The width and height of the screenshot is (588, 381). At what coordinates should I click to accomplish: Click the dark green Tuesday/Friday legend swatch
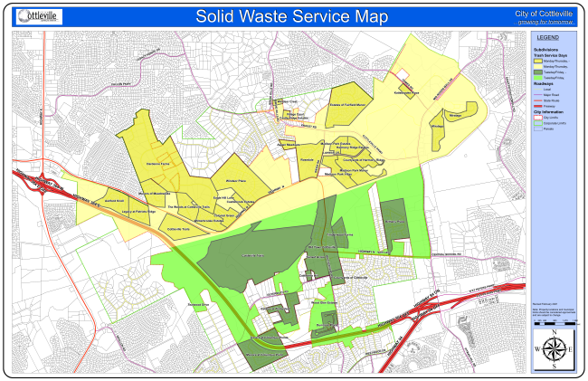click(x=537, y=72)
